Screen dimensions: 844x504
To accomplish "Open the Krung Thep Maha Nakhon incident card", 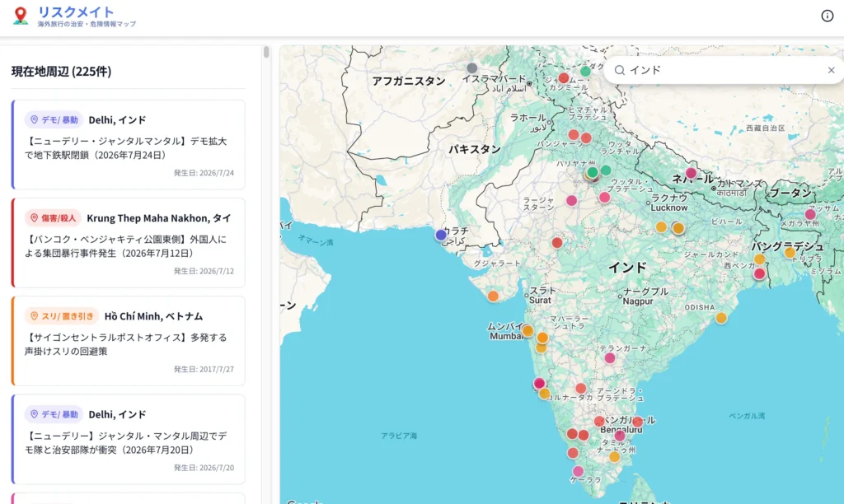I will [x=128, y=243].
